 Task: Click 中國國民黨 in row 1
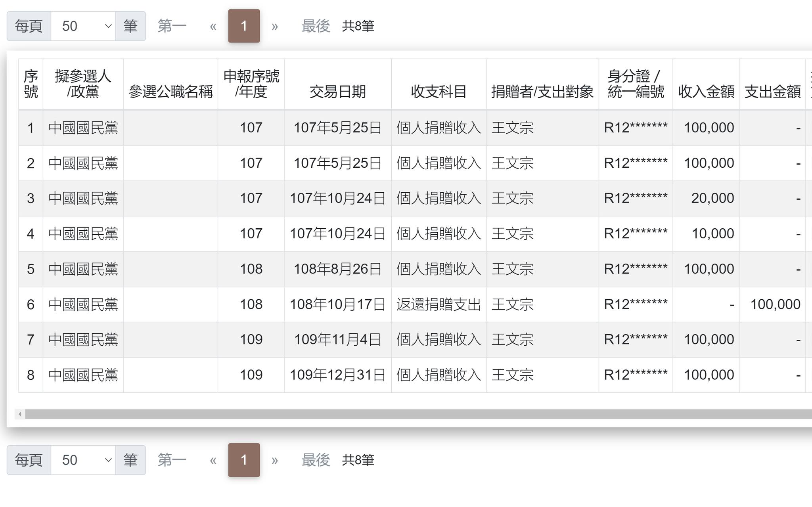[x=83, y=128]
